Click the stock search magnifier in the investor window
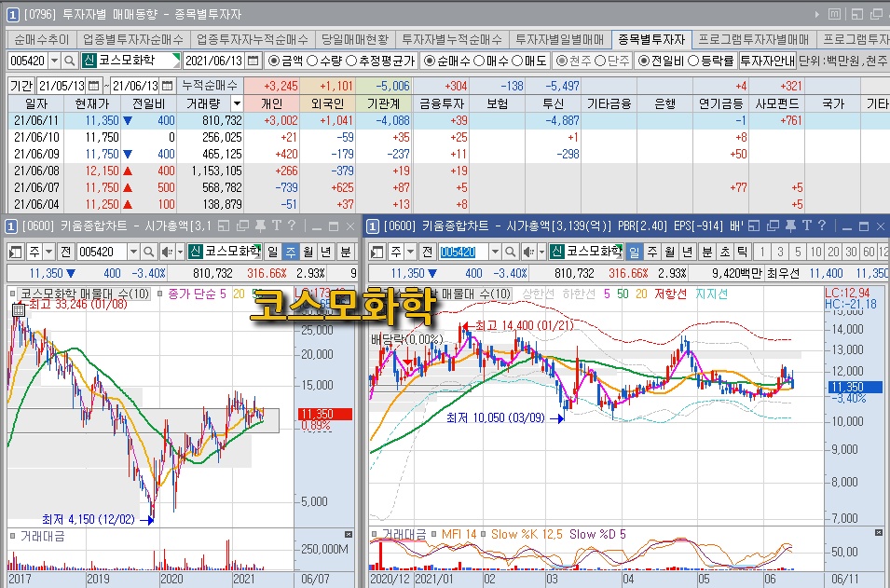The image size is (890, 588). click(69, 61)
